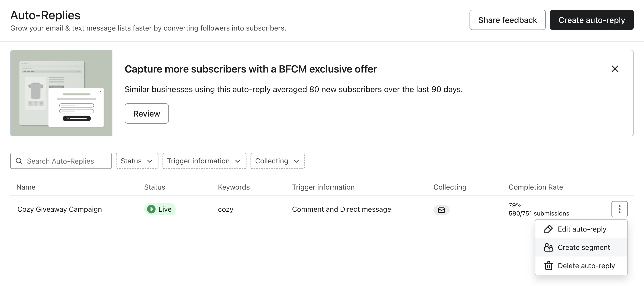Dismiss the BFCM offer banner

point(615,69)
